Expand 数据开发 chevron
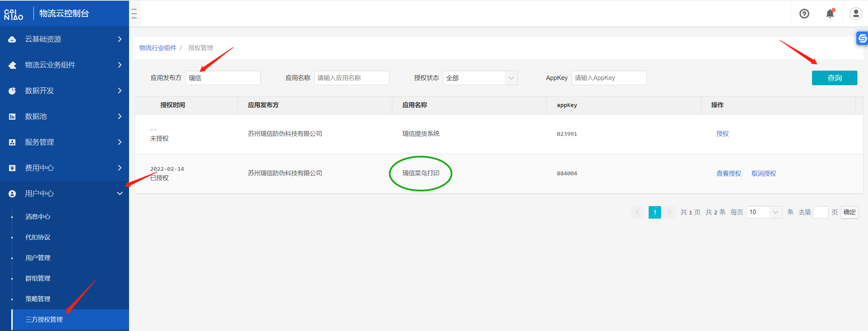This screenshot has width=868, height=331. pyautogui.click(x=119, y=91)
